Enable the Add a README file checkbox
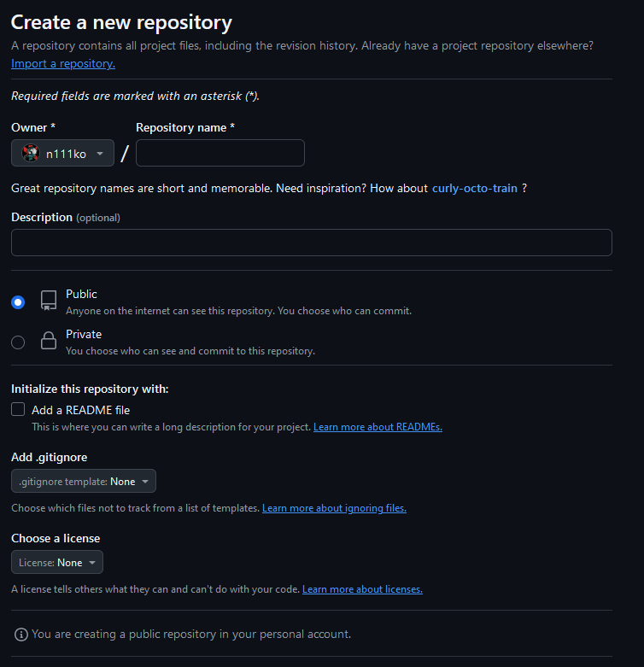This screenshot has height=667, width=644. (x=18, y=409)
